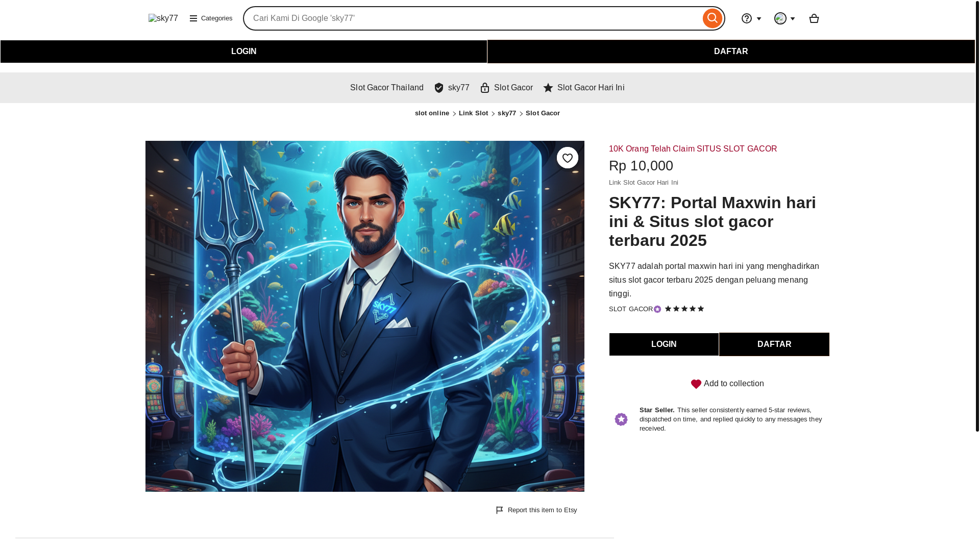Click the product title SKY77 Portal Maxwin

point(713,221)
